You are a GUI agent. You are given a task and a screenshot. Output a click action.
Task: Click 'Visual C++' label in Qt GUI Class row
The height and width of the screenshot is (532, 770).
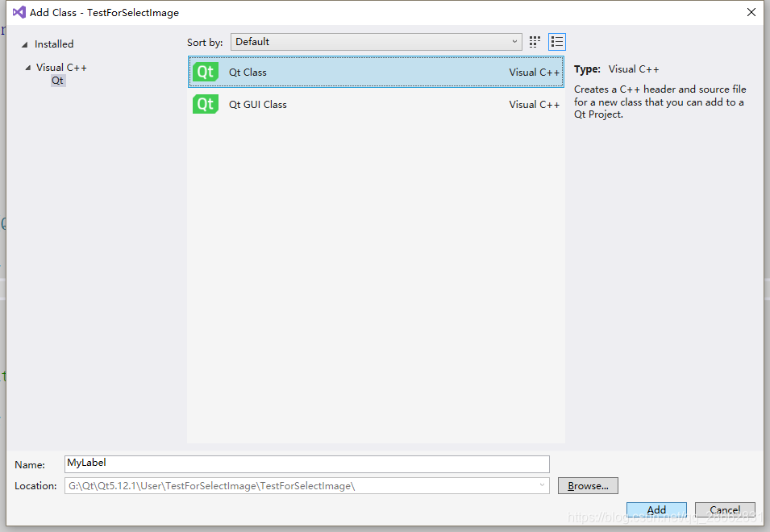[535, 105]
